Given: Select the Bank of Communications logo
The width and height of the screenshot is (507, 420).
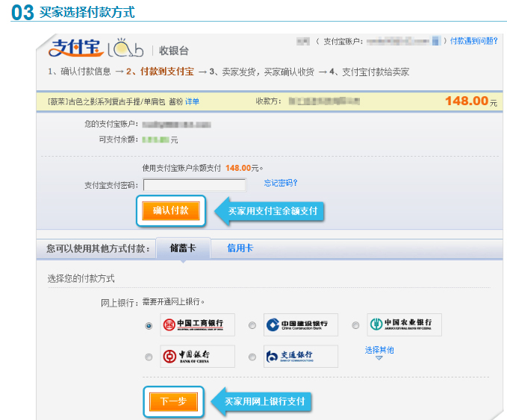Looking at the screenshot, I should (x=300, y=357).
